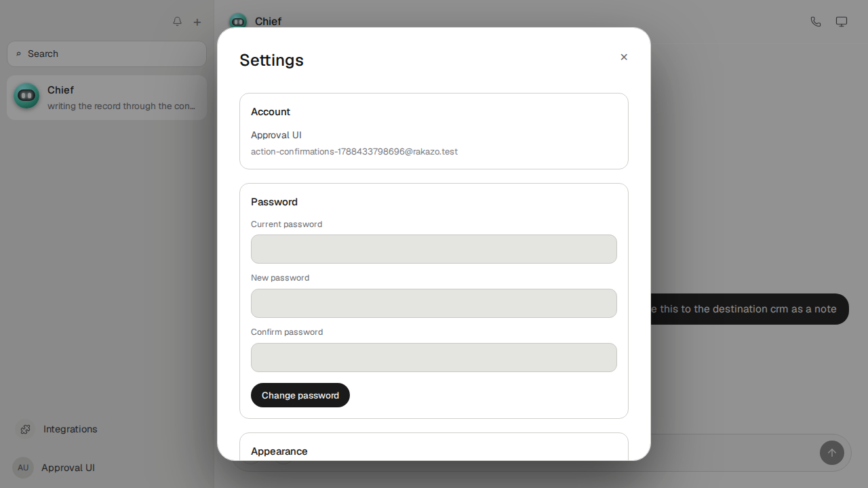Screen dimensions: 868x488
Task: Click the search magnifier icon
Action: click(18, 54)
